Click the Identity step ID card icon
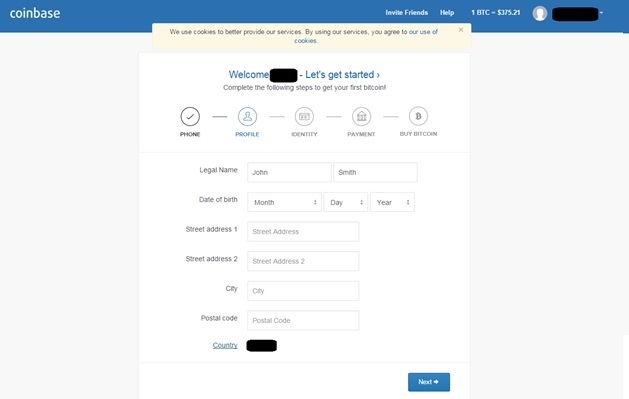This screenshot has height=399, width=629. pos(304,117)
